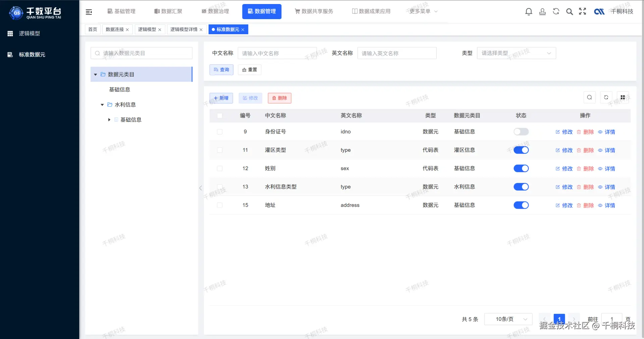Open the notifications bell
644x339 pixels.
[x=529, y=12]
